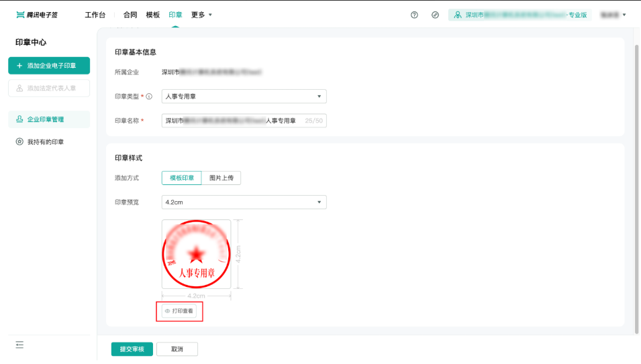
Task: Go to the 合同 tab
Action: 130,15
